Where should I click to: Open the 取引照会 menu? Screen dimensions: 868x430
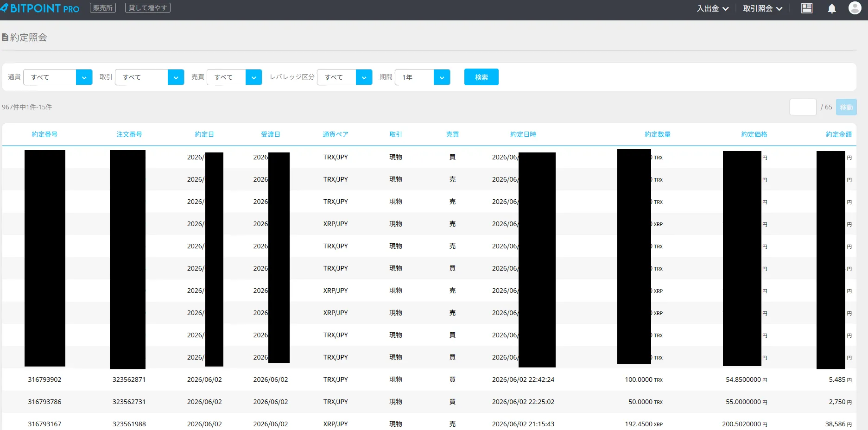click(x=763, y=8)
